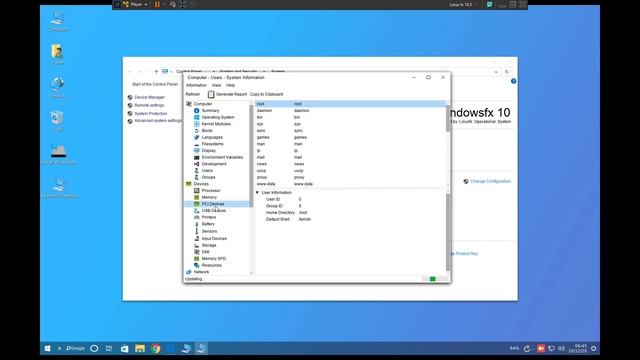
Task: Select the Display monitor icon
Action: pyautogui.click(x=196, y=151)
